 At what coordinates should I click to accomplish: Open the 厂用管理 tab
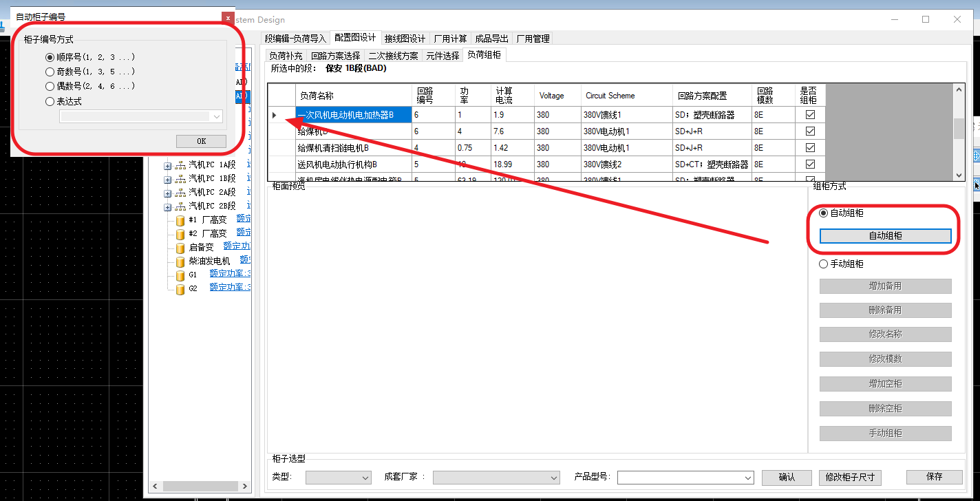(533, 39)
